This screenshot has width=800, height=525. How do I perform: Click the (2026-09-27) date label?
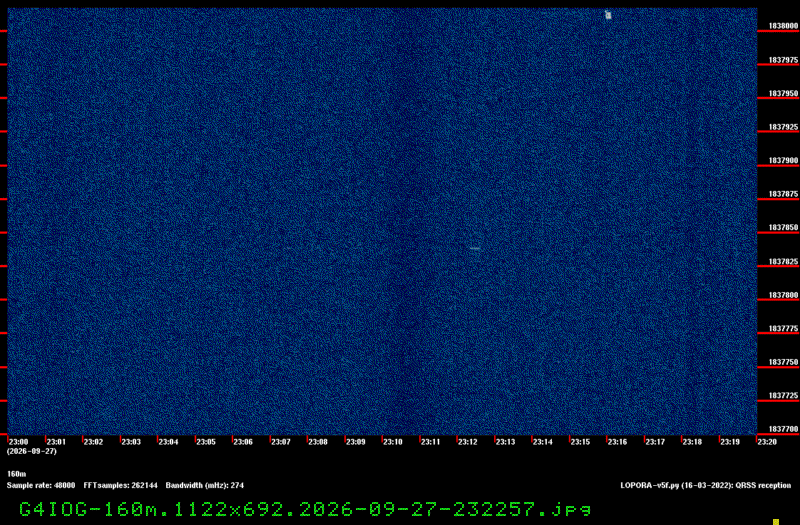coord(32,451)
